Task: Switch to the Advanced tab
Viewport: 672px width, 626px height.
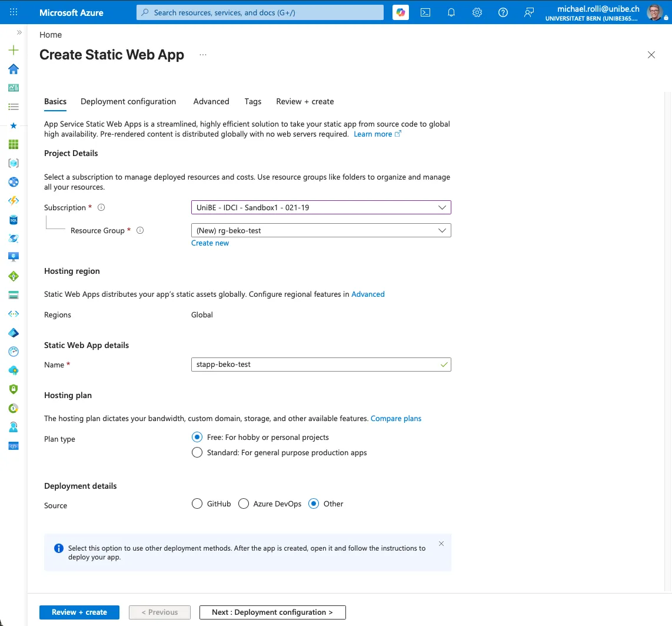Action: click(x=211, y=102)
